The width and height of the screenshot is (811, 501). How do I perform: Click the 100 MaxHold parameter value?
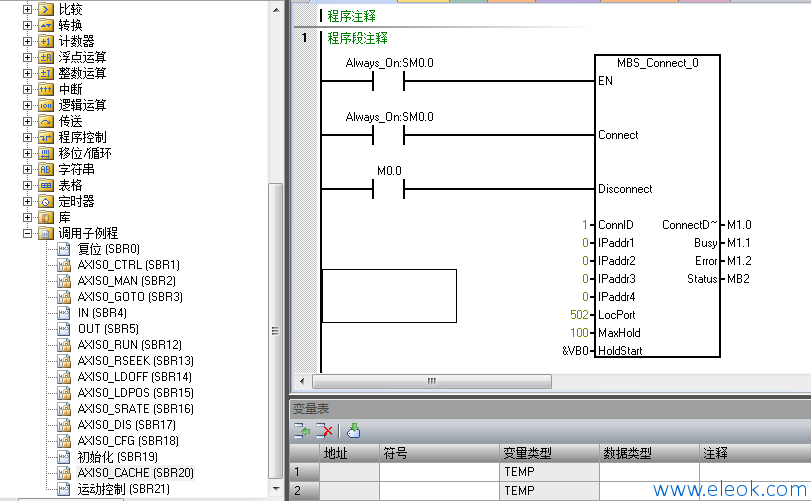pyautogui.click(x=579, y=333)
